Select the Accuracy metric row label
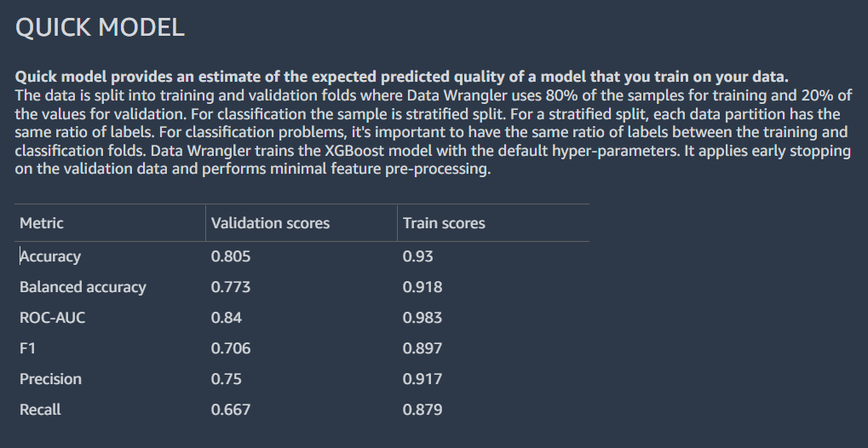The image size is (868, 448). point(50,256)
